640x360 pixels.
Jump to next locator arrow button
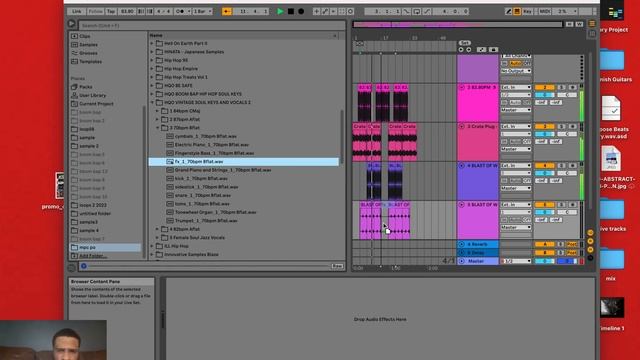pos(469,50)
